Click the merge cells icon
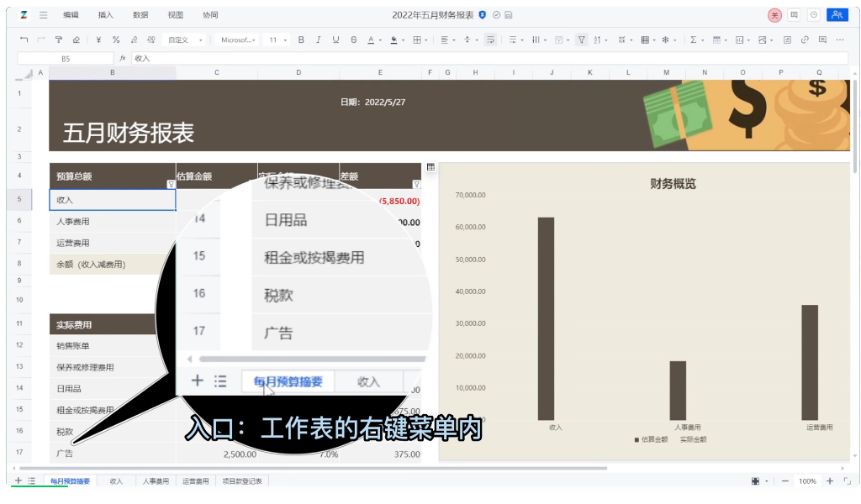Image resolution: width=861 pixels, height=504 pixels. coord(559,39)
